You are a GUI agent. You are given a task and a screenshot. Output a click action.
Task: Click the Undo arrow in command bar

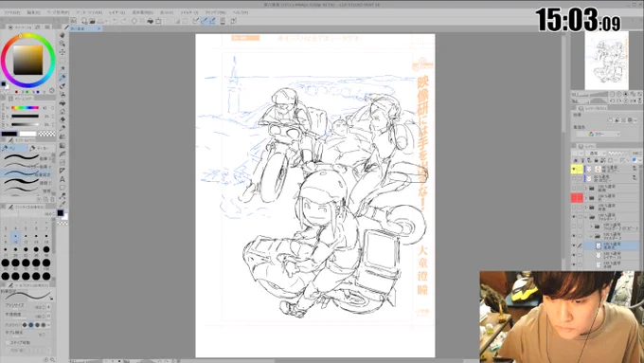coord(115,21)
